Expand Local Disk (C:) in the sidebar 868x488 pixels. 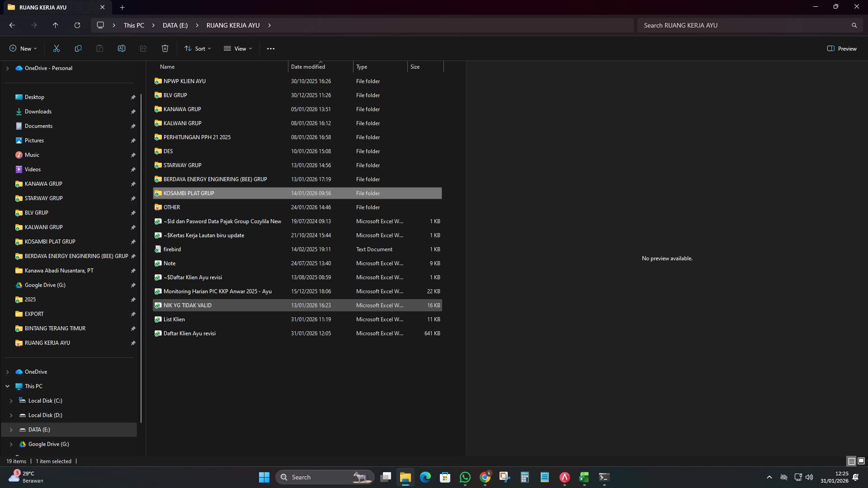11,401
